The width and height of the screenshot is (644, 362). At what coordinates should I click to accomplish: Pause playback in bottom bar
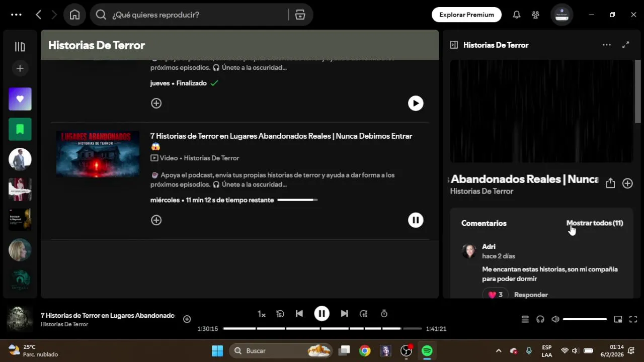tap(321, 313)
